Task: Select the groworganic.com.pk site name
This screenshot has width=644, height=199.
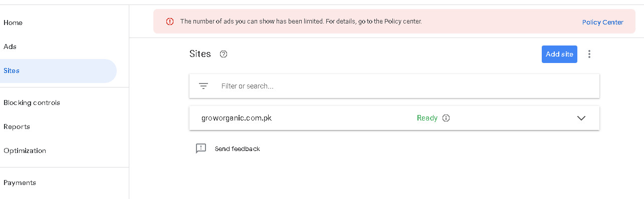Action: point(237,118)
